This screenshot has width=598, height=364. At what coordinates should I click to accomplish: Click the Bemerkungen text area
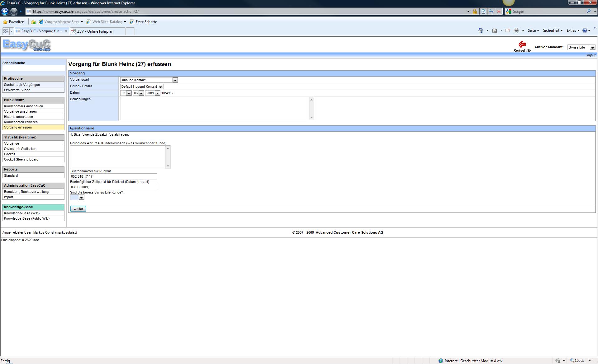click(x=215, y=109)
